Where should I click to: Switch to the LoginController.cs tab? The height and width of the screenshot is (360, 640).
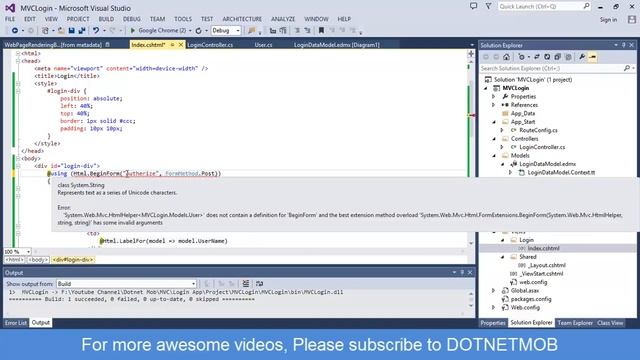pyautogui.click(x=210, y=45)
